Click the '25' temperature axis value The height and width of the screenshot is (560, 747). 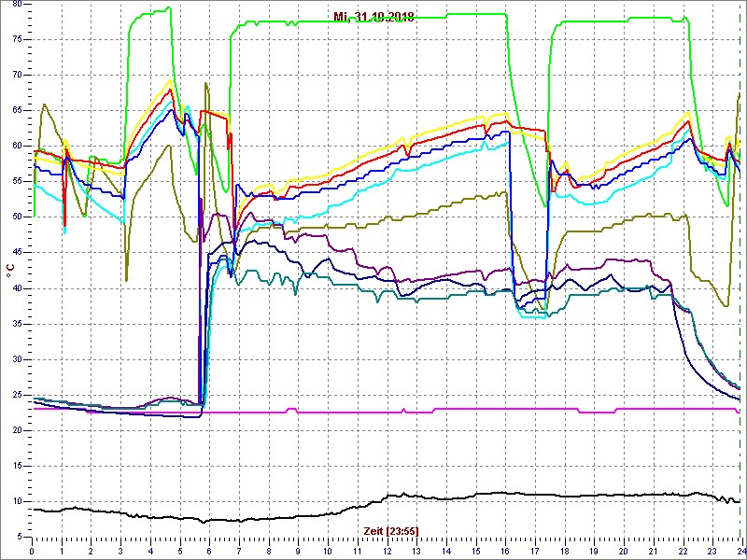click(18, 395)
